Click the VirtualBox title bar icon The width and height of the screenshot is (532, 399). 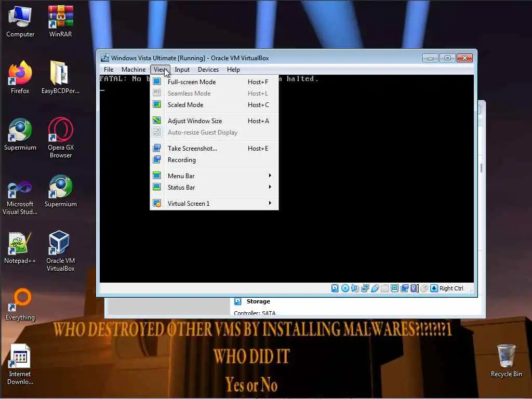105,58
